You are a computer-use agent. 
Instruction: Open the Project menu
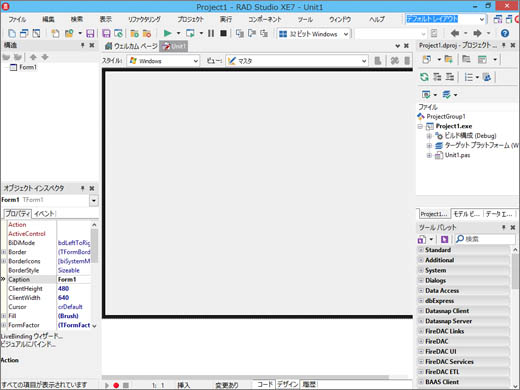coord(190,19)
